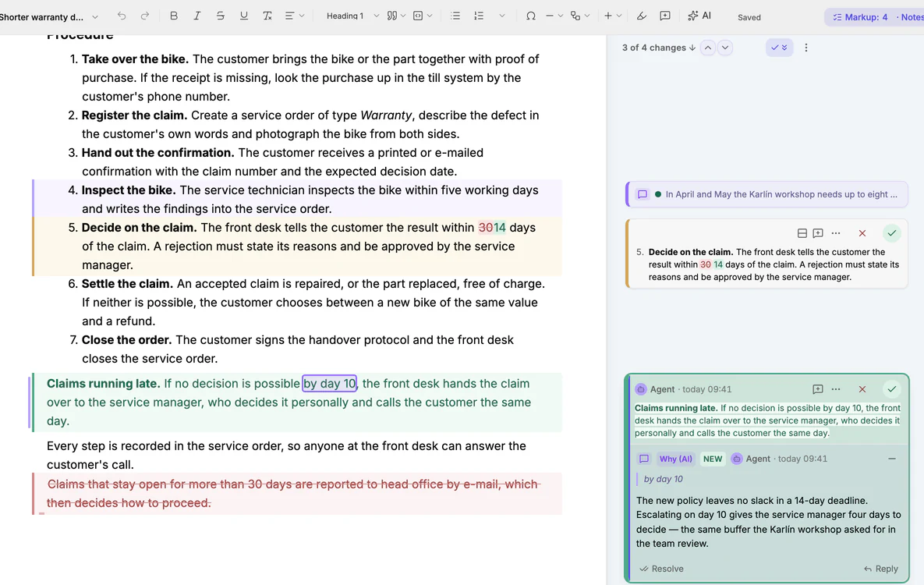
Task: Redo the last undone edit
Action: point(145,16)
